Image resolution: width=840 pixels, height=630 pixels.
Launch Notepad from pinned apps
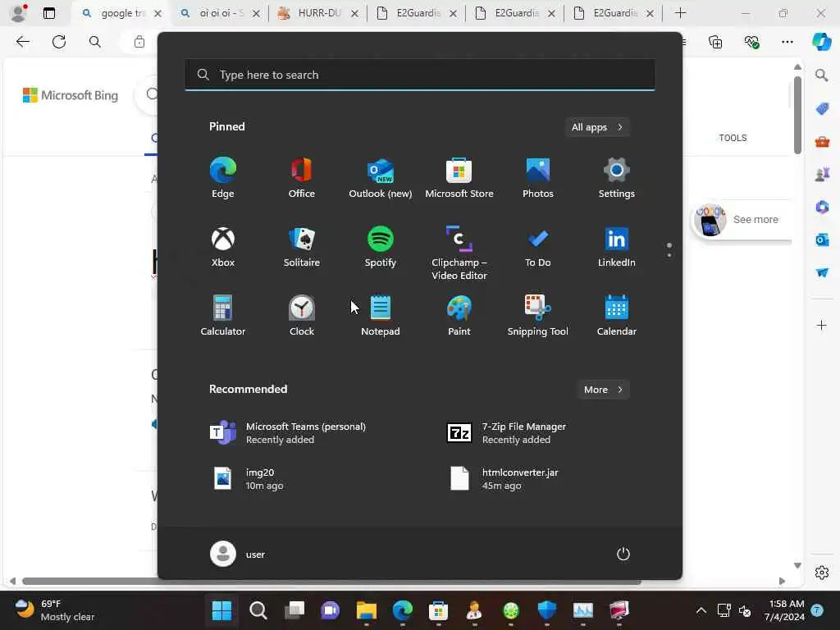[x=381, y=316]
